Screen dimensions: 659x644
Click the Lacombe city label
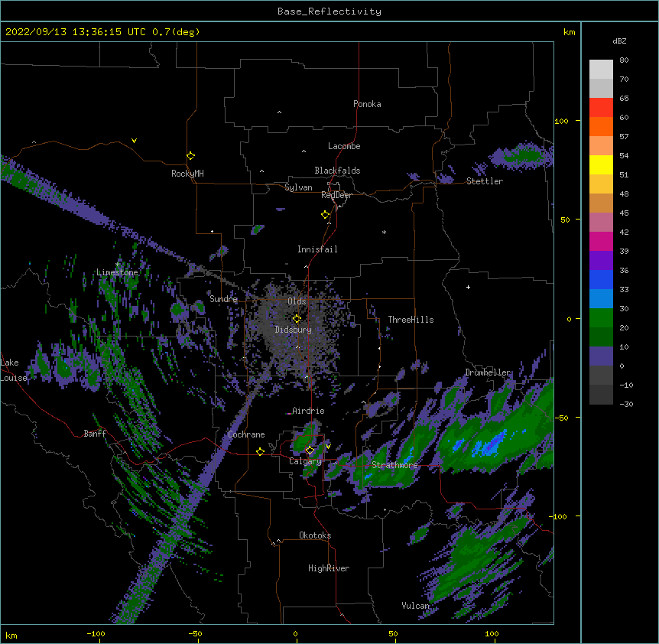click(x=344, y=146)
